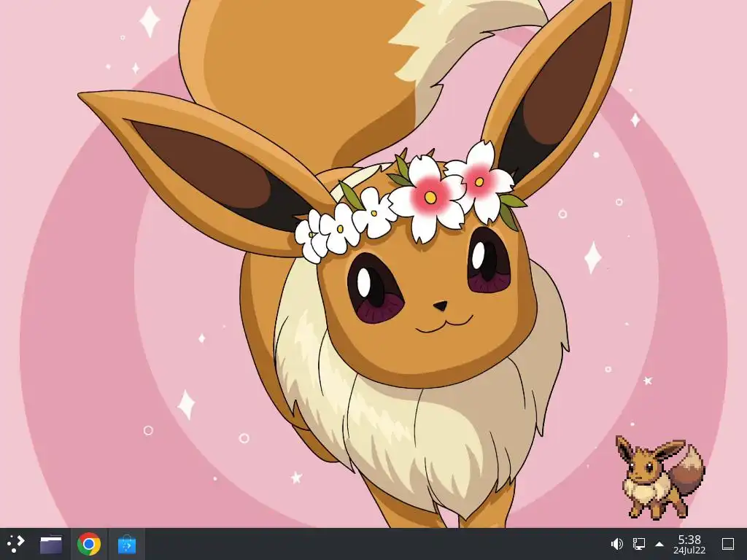The image size is (747, 560).
Task: Click the pixel Eevee desktop sprite
Action: (660, 477)
